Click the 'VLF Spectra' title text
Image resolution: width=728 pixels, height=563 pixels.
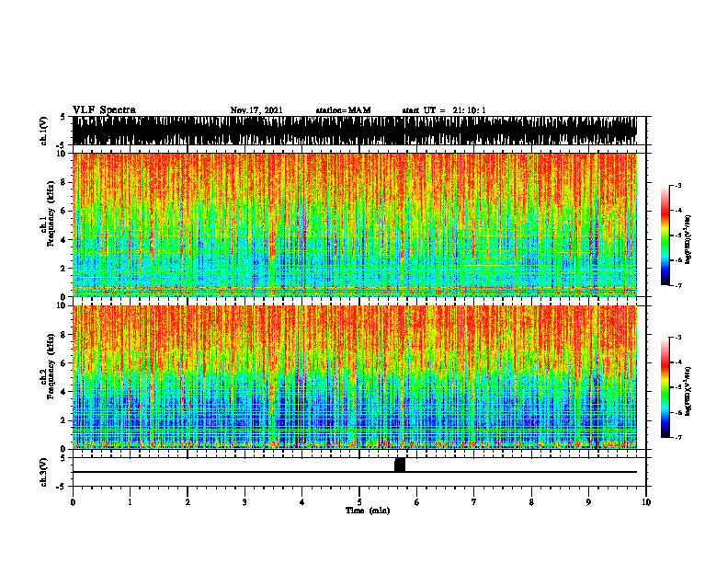(104, 110)
